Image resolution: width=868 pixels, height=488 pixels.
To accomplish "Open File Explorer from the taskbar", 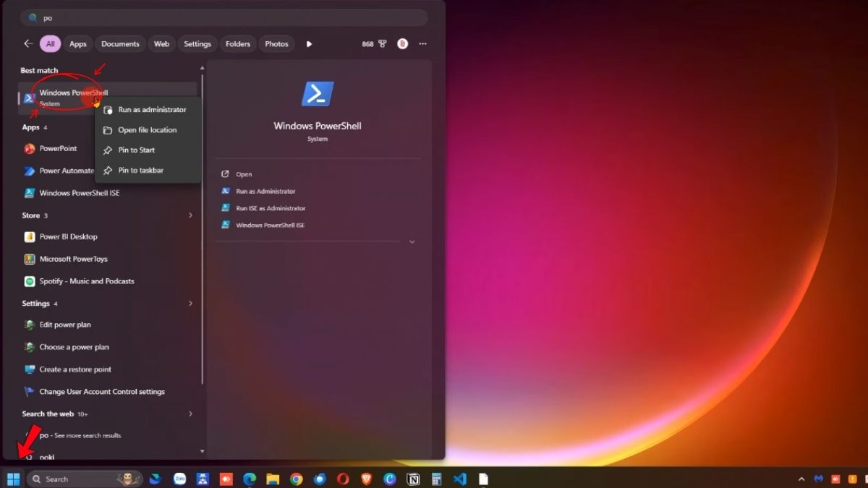I will 273,479.
